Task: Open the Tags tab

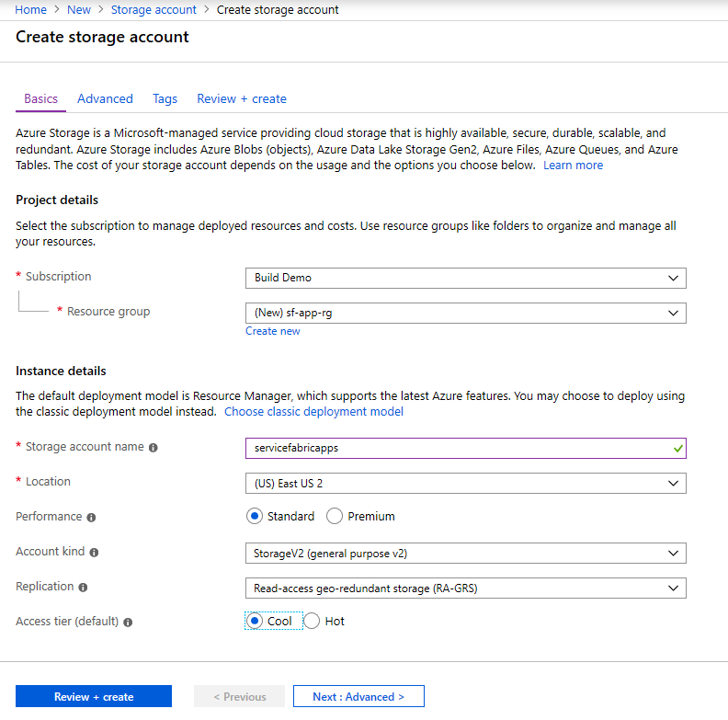Action: click(165, 98)
